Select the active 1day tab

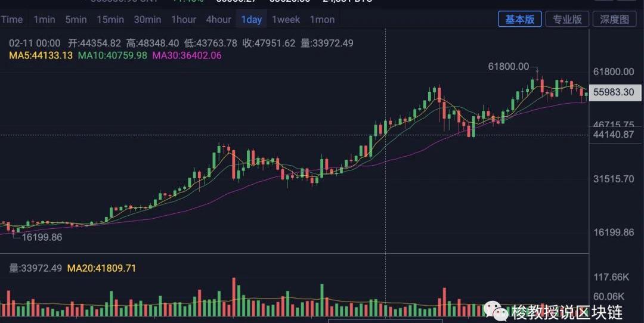pyautogui.click(x=251, y=20)
